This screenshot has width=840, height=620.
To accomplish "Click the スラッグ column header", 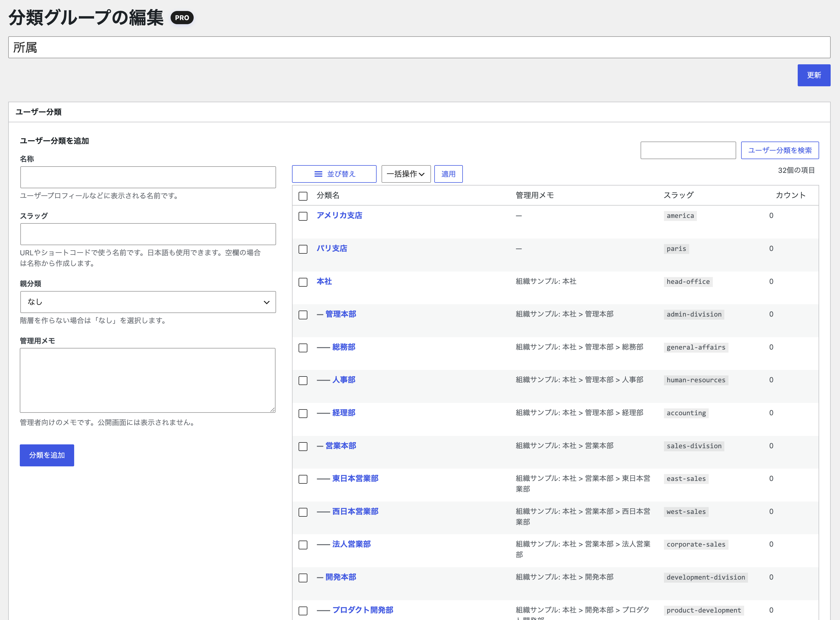I will [679, 195].
